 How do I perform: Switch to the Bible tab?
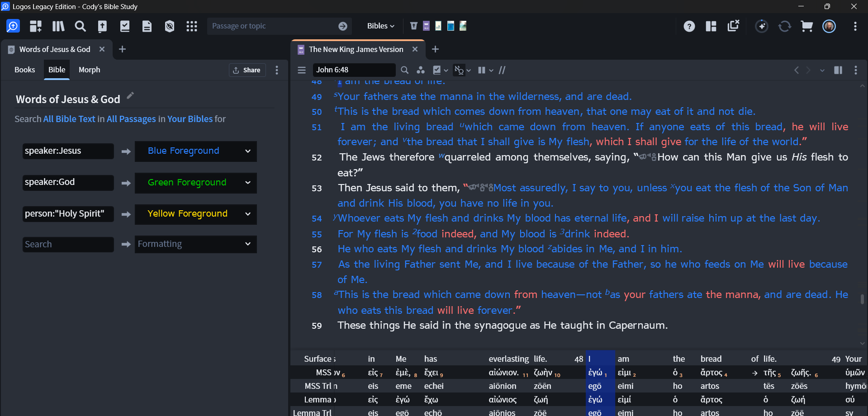pyautogui.click(x=57, y=70)
